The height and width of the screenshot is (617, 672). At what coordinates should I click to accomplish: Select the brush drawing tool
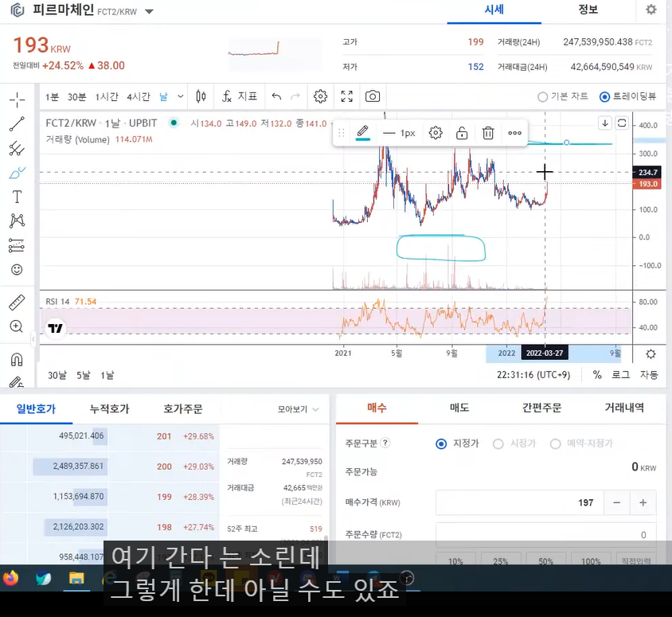(x=17, y=173)
